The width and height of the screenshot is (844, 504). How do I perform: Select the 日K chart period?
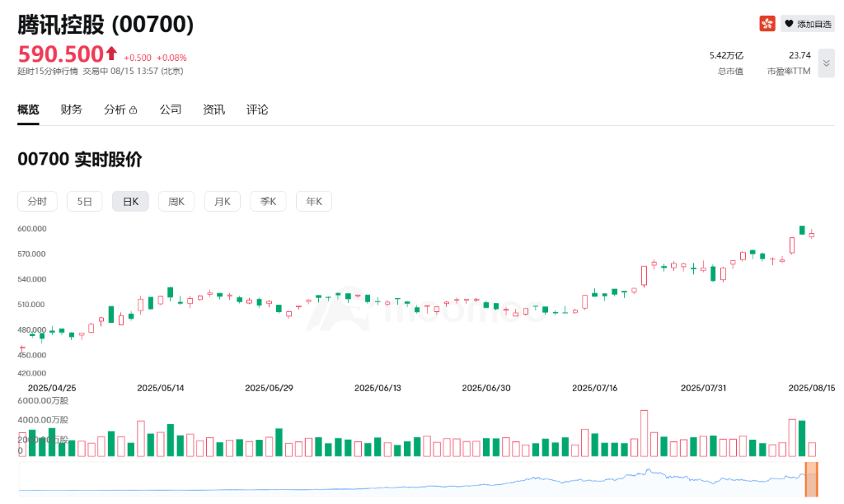coord(131,201)
